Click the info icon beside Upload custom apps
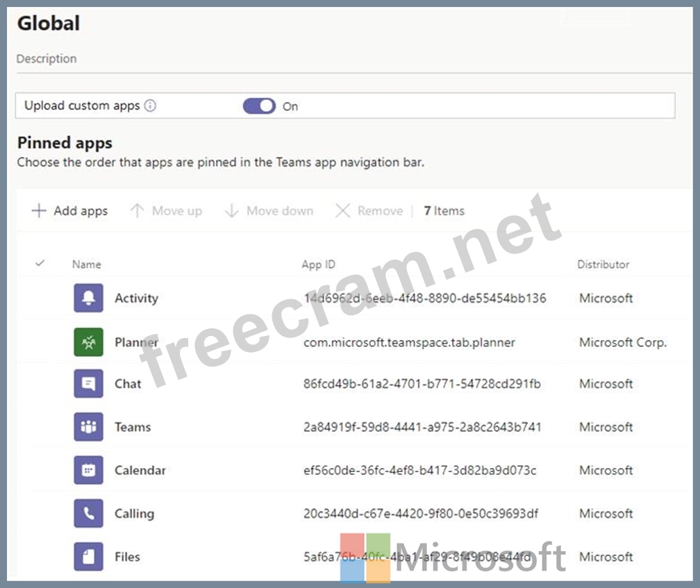Screen dimensions: 700x588 pos(150,106)
